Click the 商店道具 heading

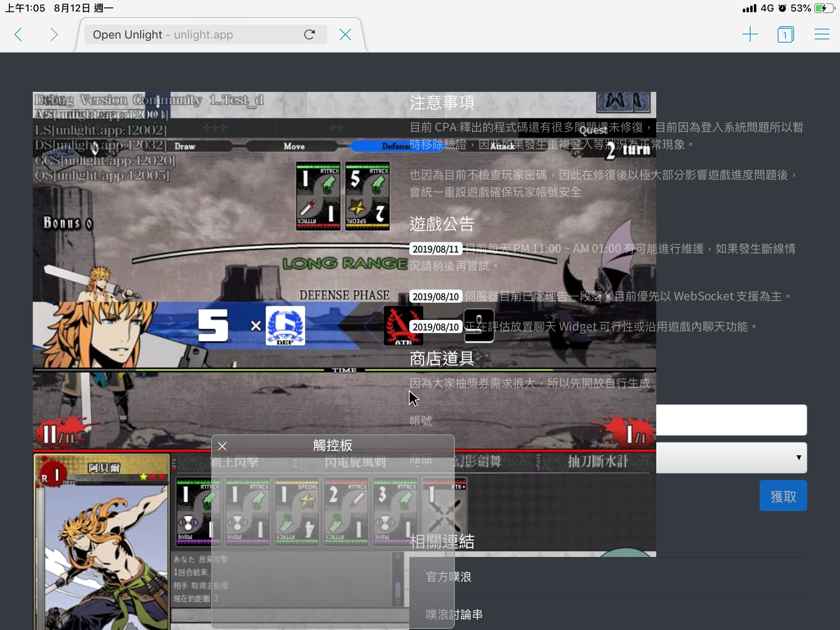[x=442, y=358]
